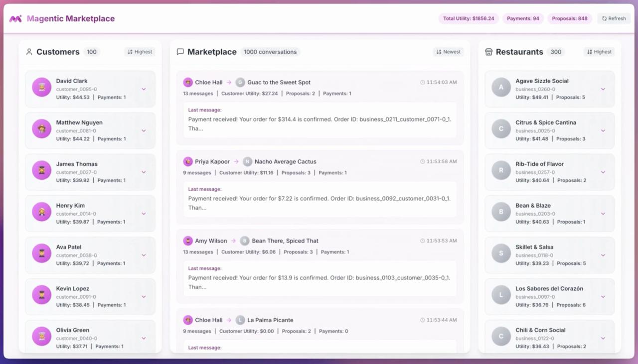Expand James Thomas's customer details
This screenshot has height=364, width=638.
coord(144,172)
